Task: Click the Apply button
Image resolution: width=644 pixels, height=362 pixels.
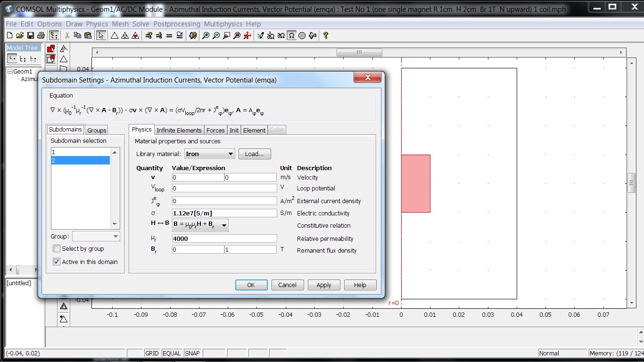Action: point(323,285)
